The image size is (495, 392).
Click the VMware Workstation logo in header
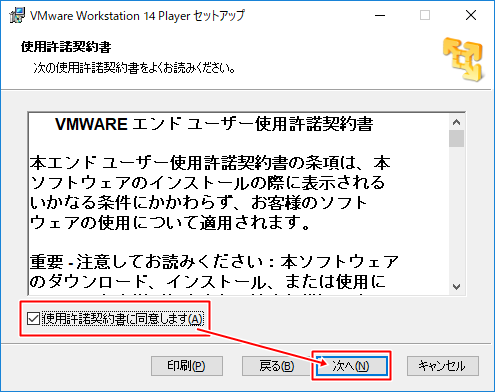pos(463,60)
